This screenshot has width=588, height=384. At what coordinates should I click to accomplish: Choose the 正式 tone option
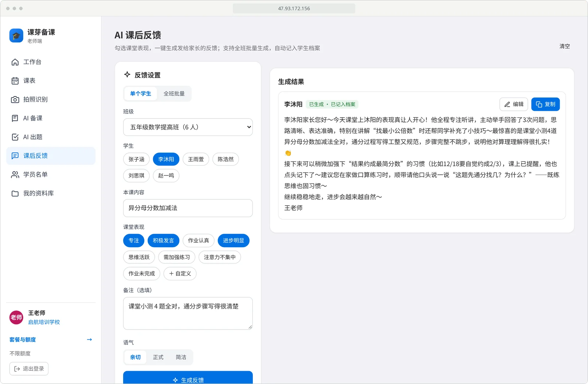pos(158,357)
